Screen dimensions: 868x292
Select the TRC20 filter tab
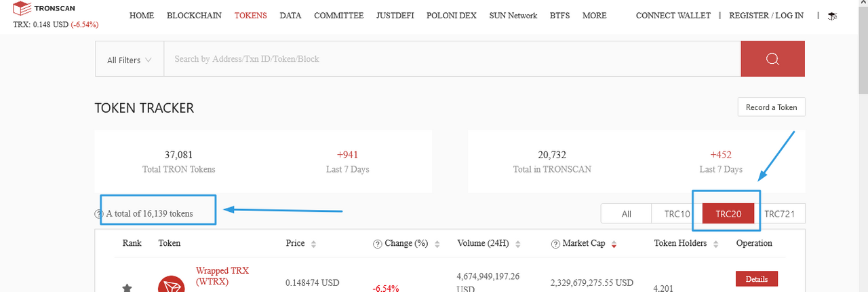[728, 214]
